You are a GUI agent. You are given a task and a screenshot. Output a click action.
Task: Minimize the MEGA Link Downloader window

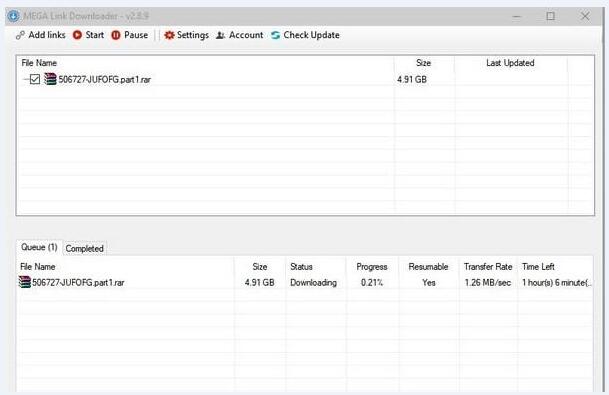click(517, 16)
